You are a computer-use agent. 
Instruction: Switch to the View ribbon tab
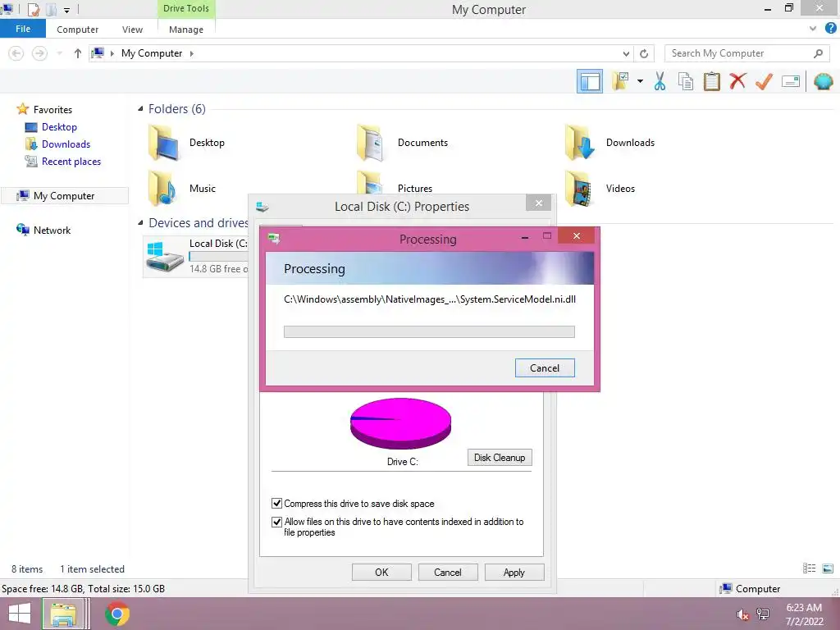[132, 30]
